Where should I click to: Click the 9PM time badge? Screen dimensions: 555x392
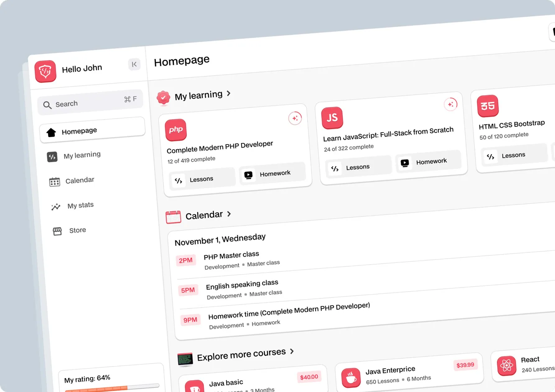tap(190, 320)
